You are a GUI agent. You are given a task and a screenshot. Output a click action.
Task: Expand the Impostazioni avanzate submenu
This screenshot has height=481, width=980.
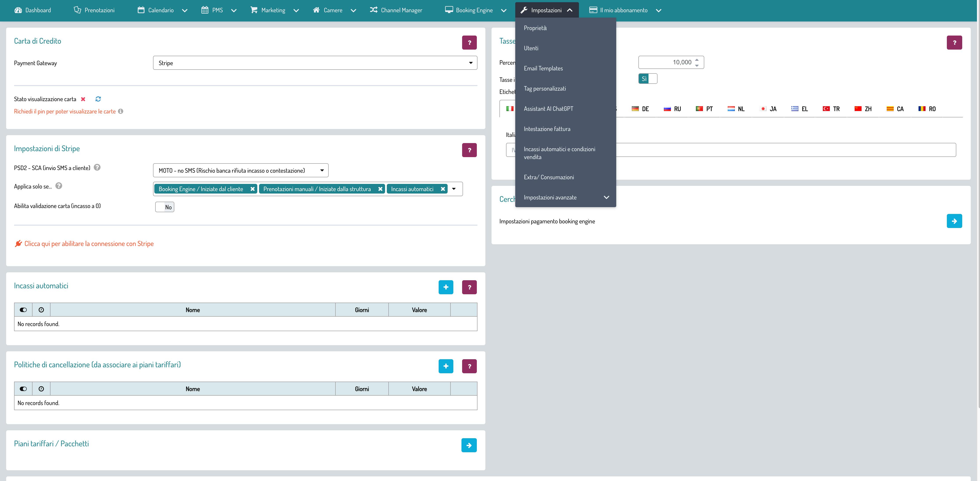(x=565, y=197)
